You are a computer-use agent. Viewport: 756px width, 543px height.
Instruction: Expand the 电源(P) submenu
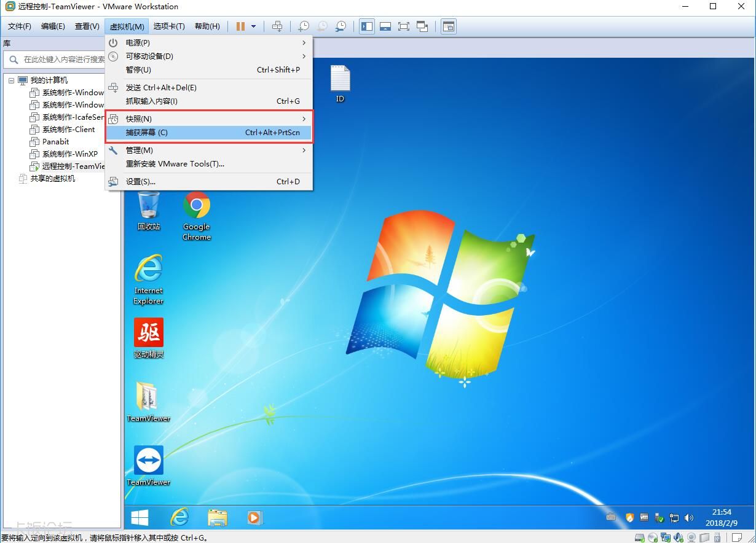coord(209,43)
